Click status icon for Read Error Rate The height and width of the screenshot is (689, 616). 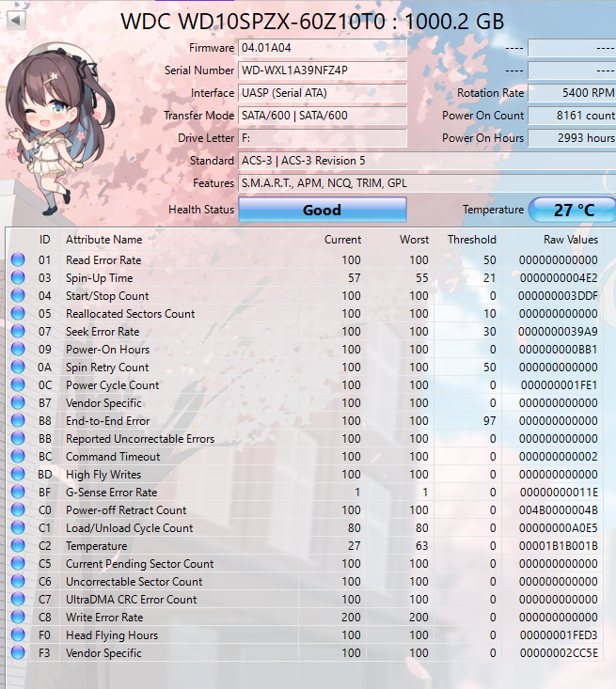(x=18, y=259)
